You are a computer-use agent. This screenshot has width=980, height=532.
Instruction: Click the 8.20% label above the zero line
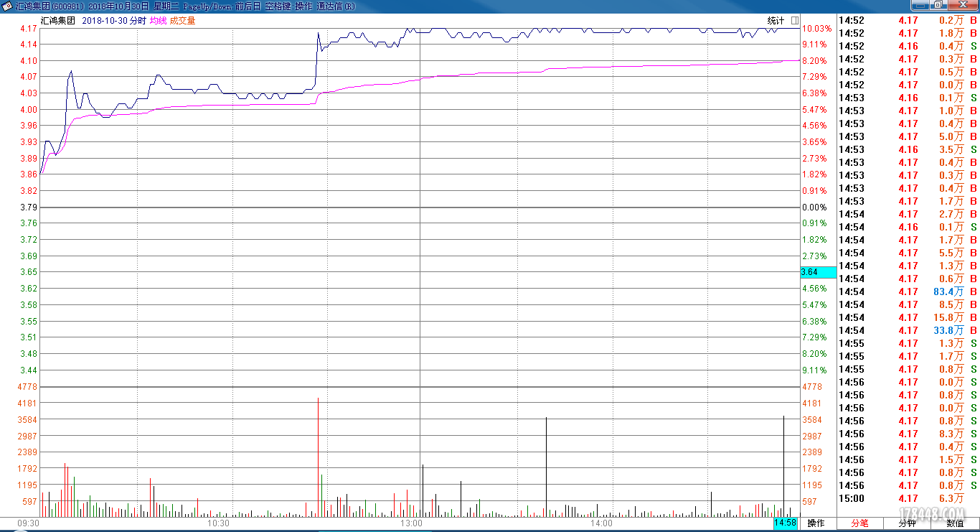click(x=815, y=61)
